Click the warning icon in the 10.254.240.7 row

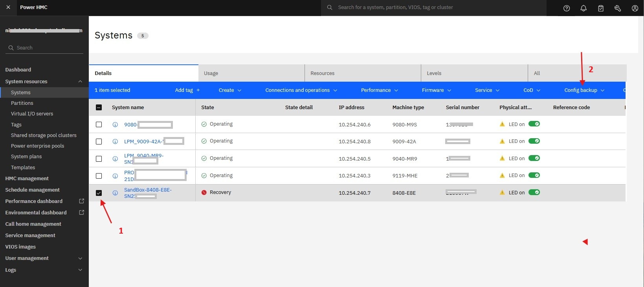point(502,192)
